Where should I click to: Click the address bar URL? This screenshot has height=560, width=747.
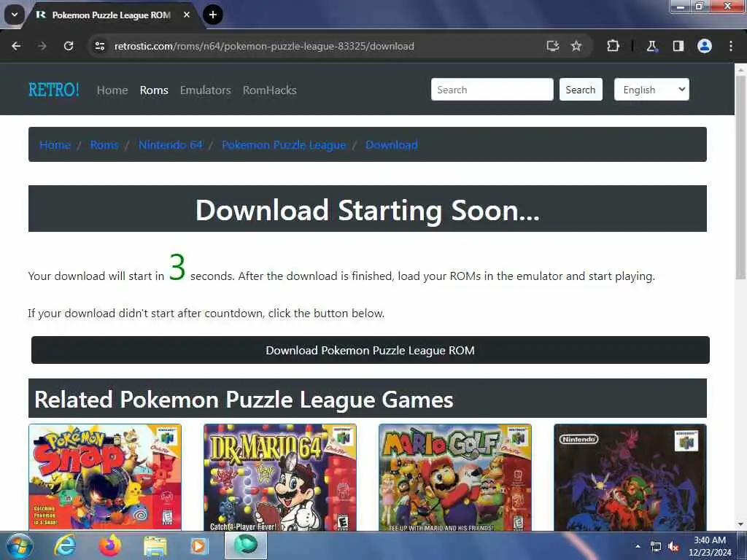click(x=264, y=46)
